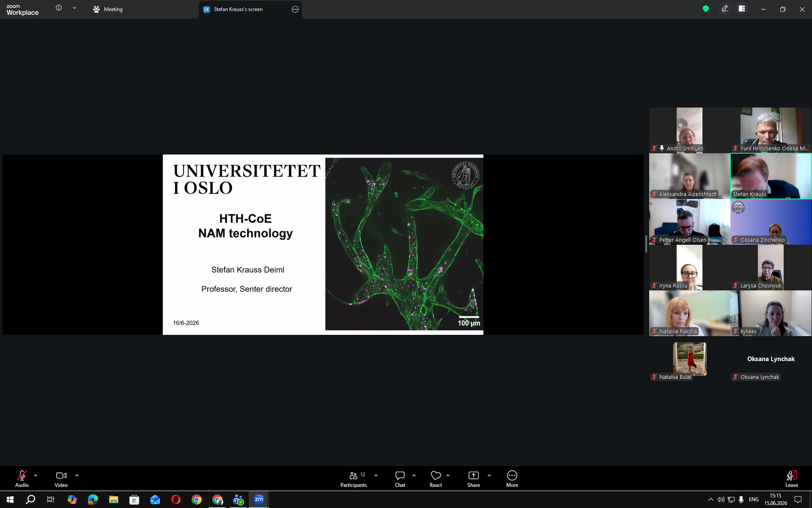
Task: Click the panel divider handle beside gallery
Action: click(x=646, y=244)
